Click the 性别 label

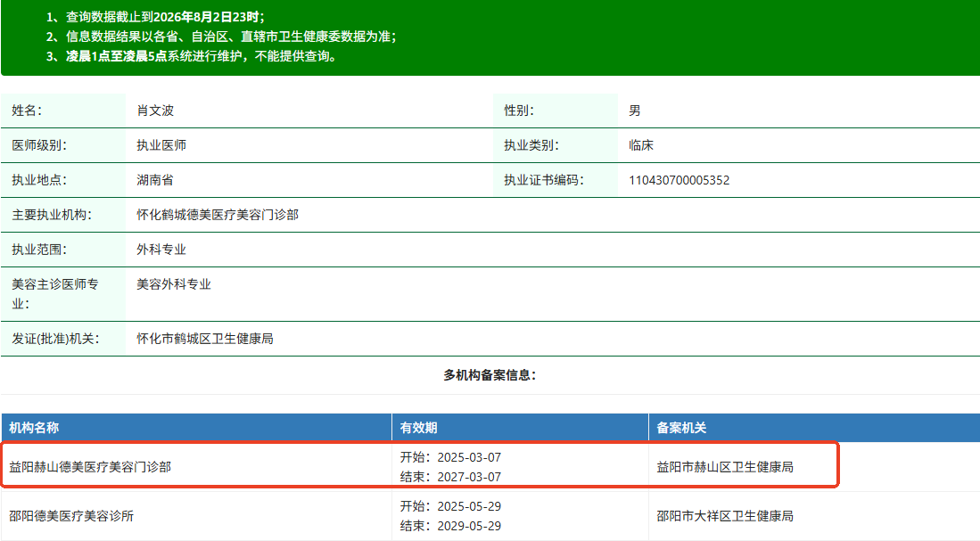coord(519,111)
